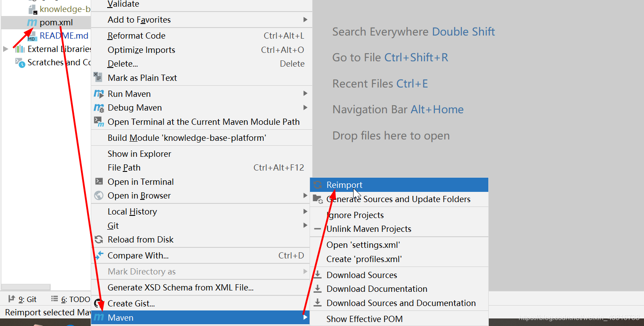Viewport: 644px width, 326px height.
Task: Select pom.xml in the project tree
Action: (46, 23)
